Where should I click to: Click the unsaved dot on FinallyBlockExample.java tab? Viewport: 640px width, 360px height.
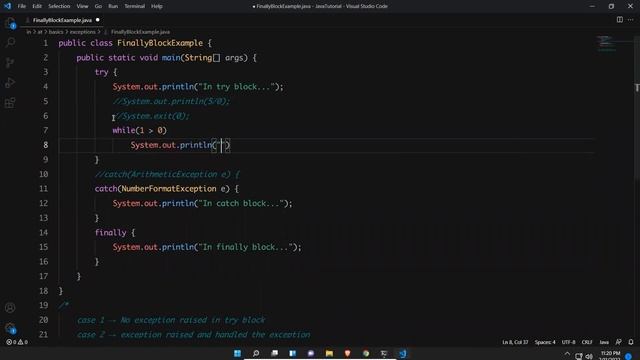[x=98, y=20]
